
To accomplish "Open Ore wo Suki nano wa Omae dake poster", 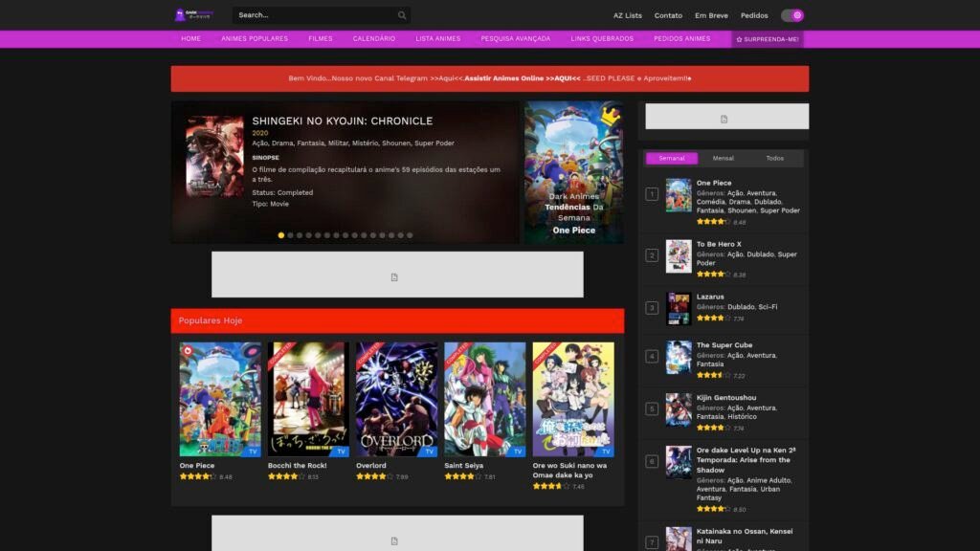I will coord(573,399).
